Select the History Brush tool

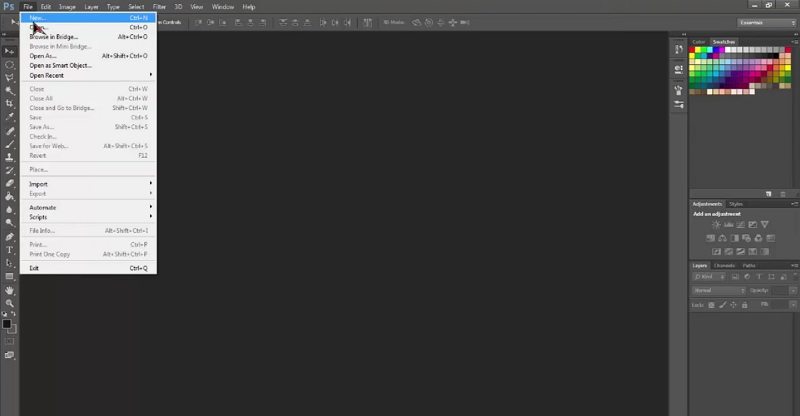click(x=9, y=170)
